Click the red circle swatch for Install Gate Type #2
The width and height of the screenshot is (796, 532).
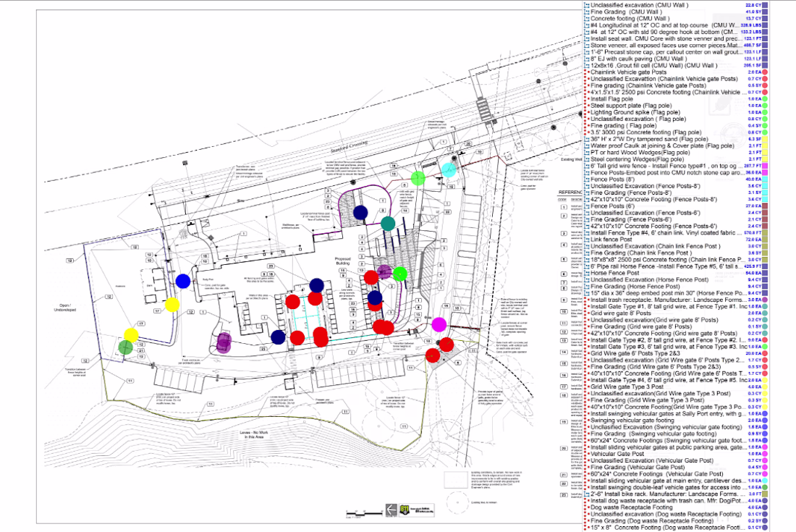765,340
